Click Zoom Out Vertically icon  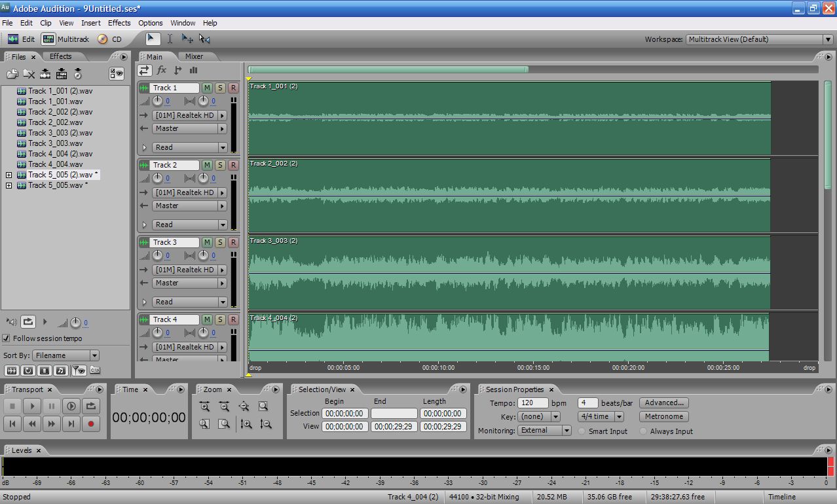pyautogui.click(x=266, y=424)
